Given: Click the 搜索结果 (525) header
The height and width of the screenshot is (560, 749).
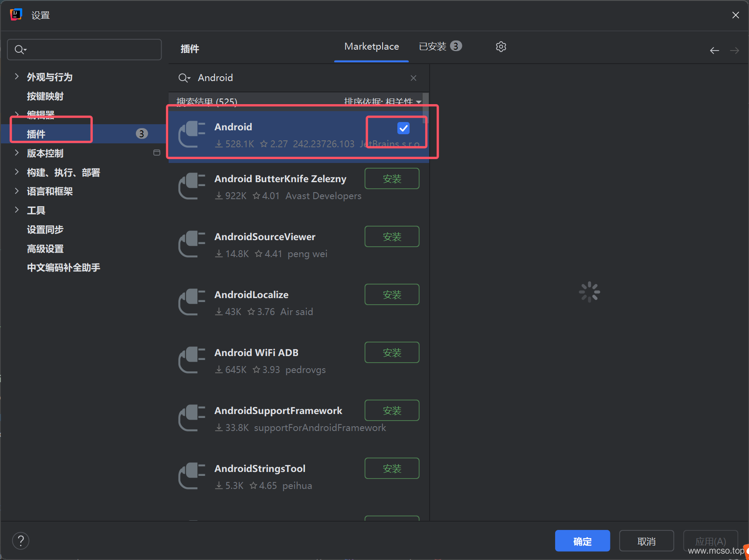Looking at the screenshot, I should click(207, 102).
